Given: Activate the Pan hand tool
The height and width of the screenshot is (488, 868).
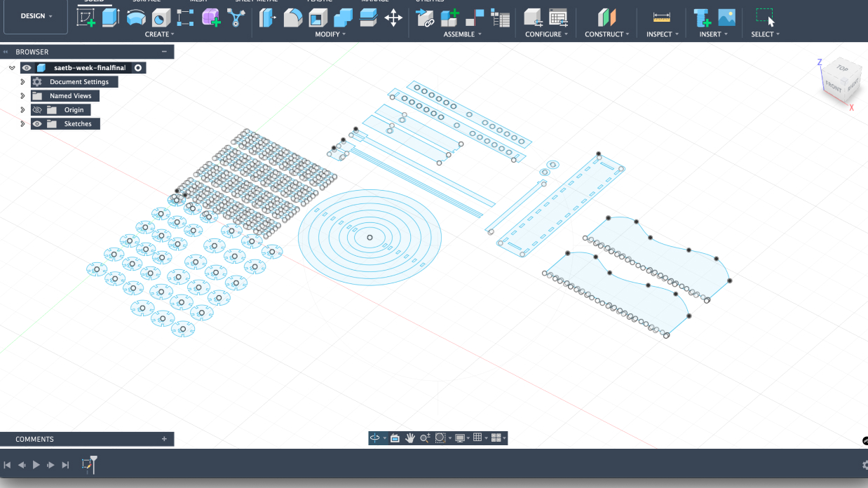Looking at the screenshot, I should (409, 438).
